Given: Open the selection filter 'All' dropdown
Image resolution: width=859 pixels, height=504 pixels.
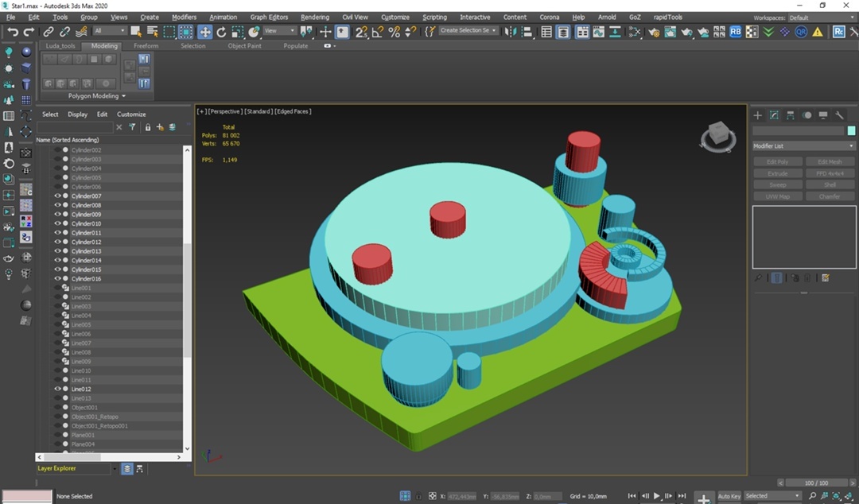Looking at the screenshot, I should [x=110, y=31].
